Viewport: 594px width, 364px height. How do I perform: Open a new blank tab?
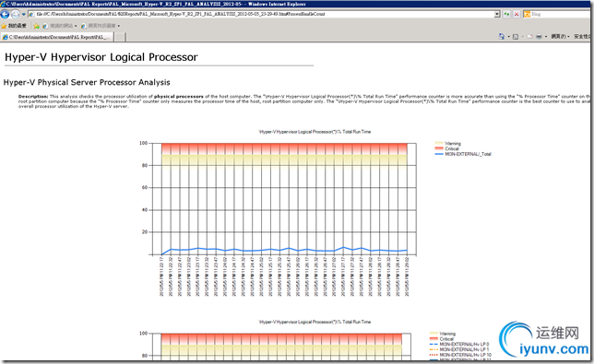[x=120, y=37]
